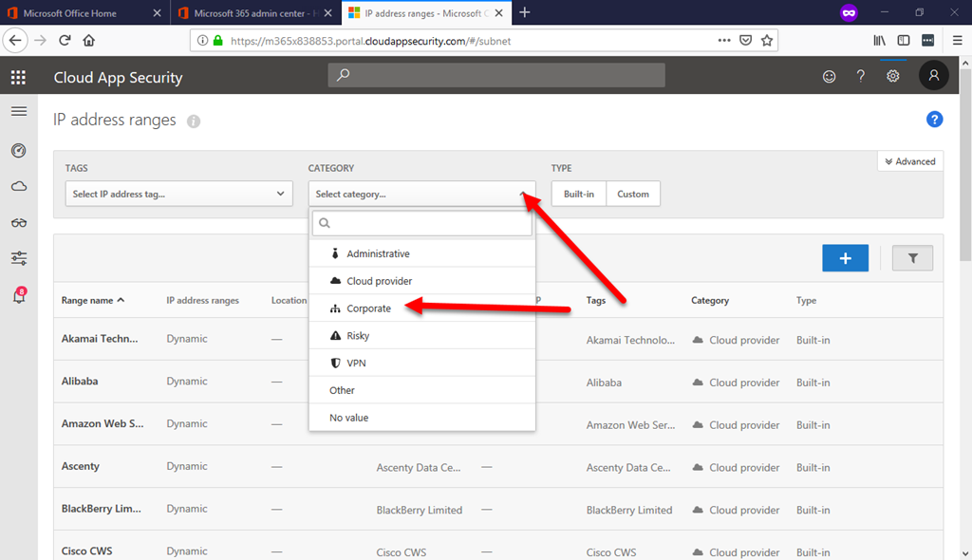972x560 pixels.
Task: Add a new IP address range
Action: (x=845, y=258)
